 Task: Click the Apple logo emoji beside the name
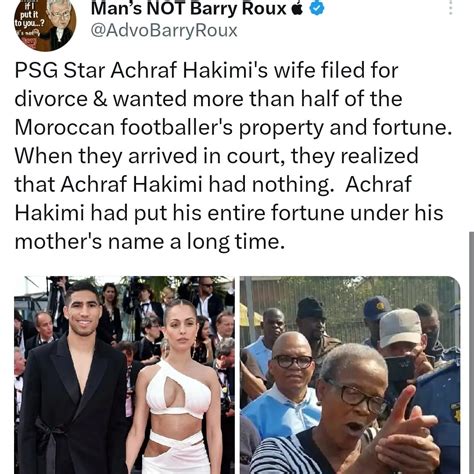coord(297,9)
